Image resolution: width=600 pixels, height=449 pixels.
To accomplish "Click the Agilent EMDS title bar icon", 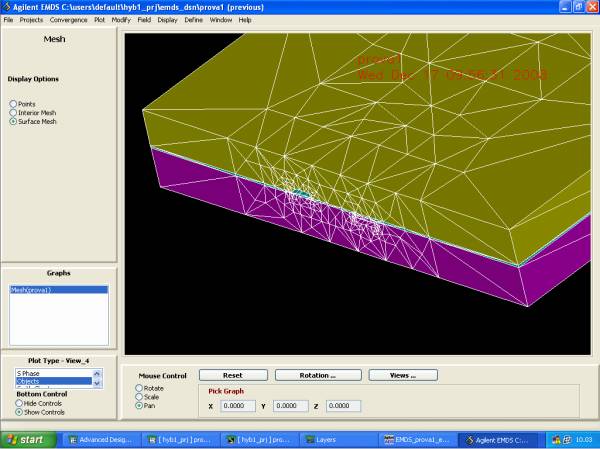I will click(x=6, y=7).
